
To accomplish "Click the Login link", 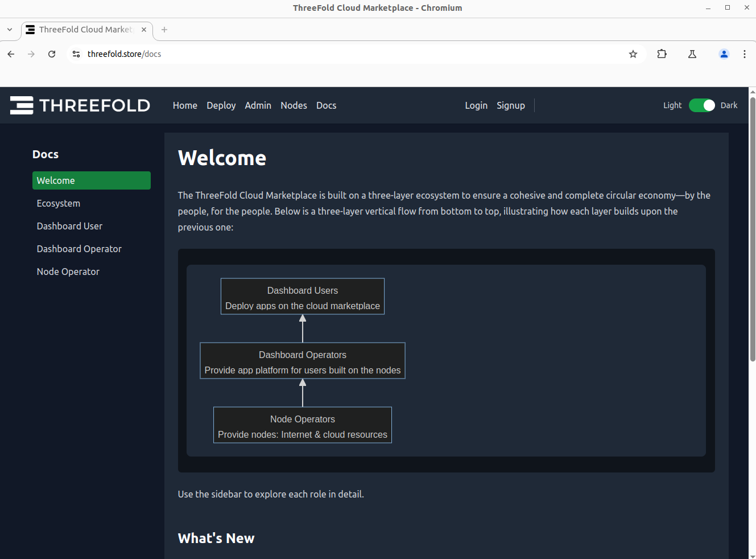I will [x=476, y=105].
